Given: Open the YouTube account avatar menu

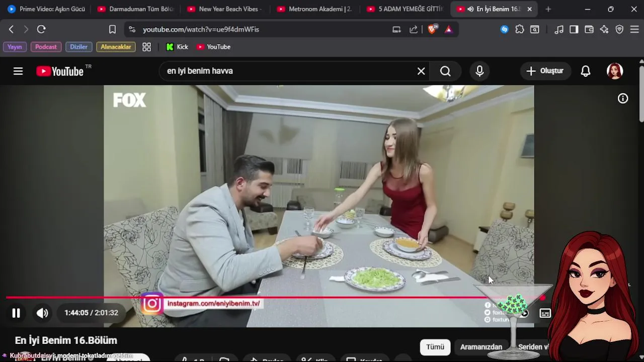Looking at the screenshot, I should pos(615,71).
